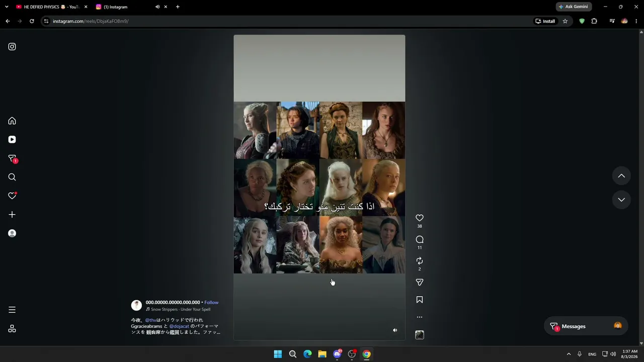Image resolution: width=644 pixels, height=362 pixels.
Task: Create a new post with plus icon
Action: [x=12, y=215]
